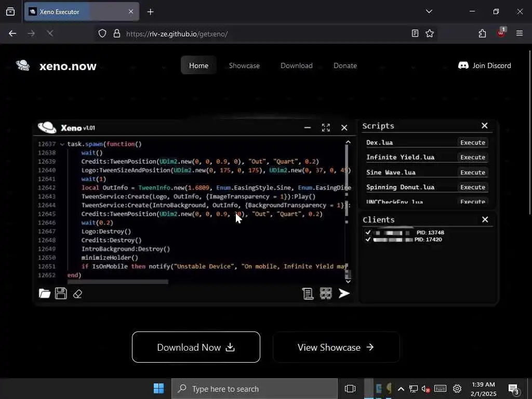The width and height of the screenshot is (532, 399).
Task: Open the Firefox hamburger application menu
Action: click(x=520, y=33)
